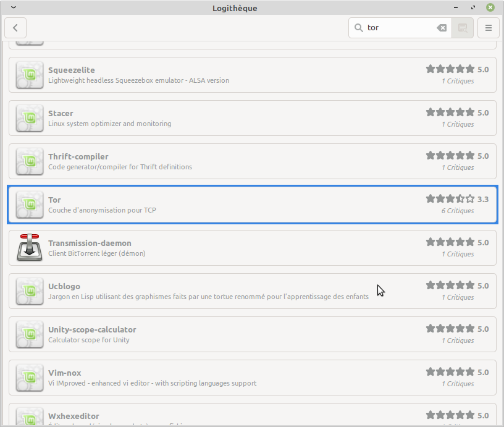Click the Ucblogo package icon
The width and height of the screenshot is (504, 427).
pyautogui.click(x=30, y=291)
